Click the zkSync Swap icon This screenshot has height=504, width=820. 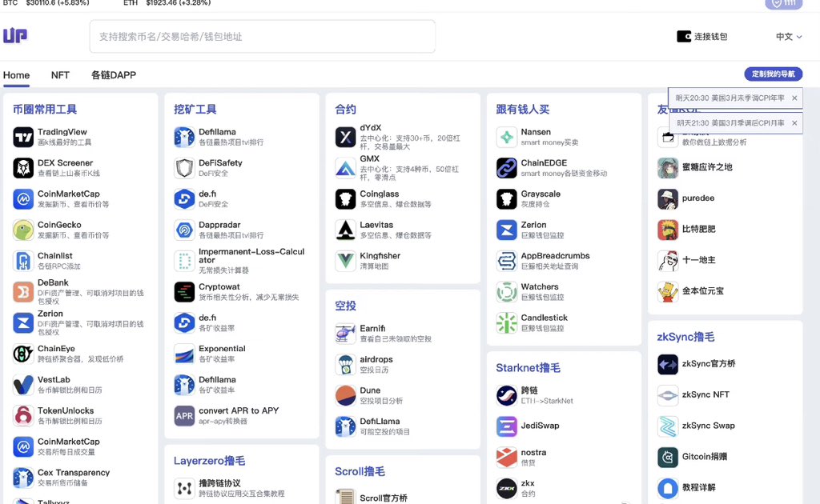tap(668, 426)
